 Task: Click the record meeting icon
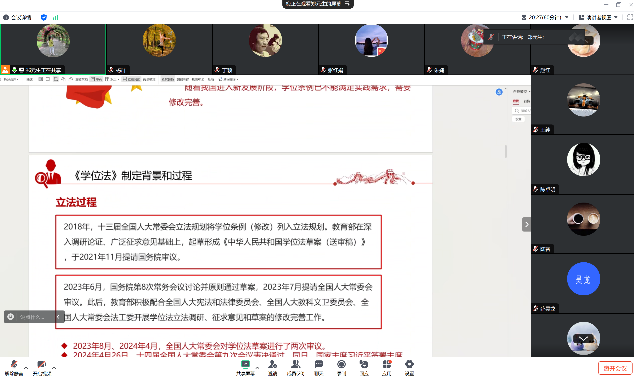tap(342, 368)
